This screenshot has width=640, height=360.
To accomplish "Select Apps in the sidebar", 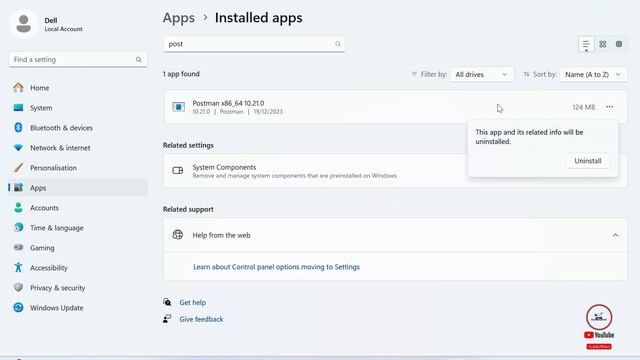I will [78, 188].
